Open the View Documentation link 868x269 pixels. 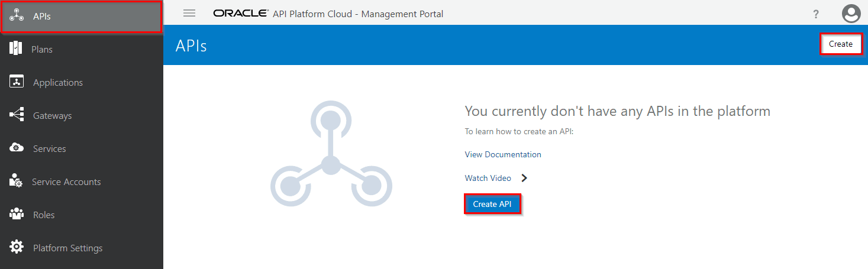(x=503, y=154)
